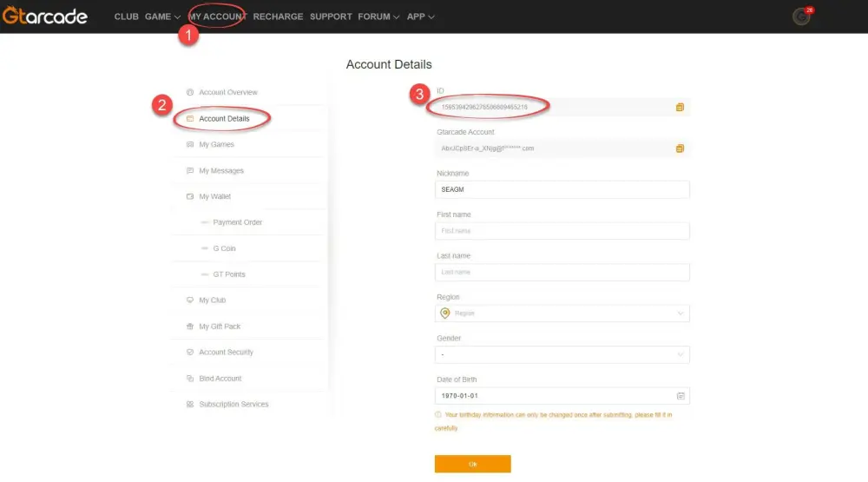Viewport: 868px width, 482px height.
Task: Open the user avatar with notification badge
Action: pyautogui.click(x=801, y=16)
